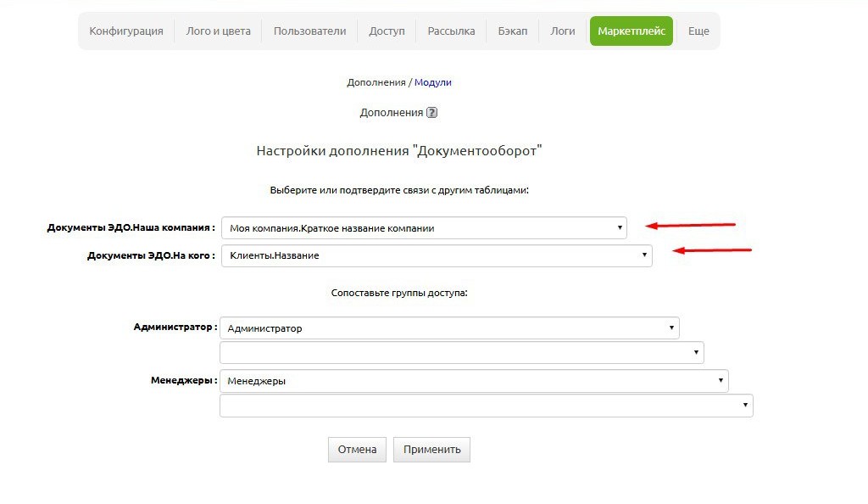The width and height of the screenshot is (868, 504).
Task: Click the active Маркетплейс tab
Action: (x=632, y=31)
